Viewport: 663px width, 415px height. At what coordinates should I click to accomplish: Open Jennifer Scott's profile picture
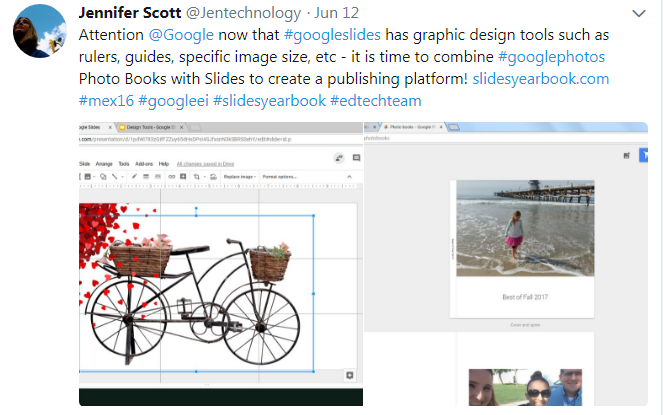[40, 31]
